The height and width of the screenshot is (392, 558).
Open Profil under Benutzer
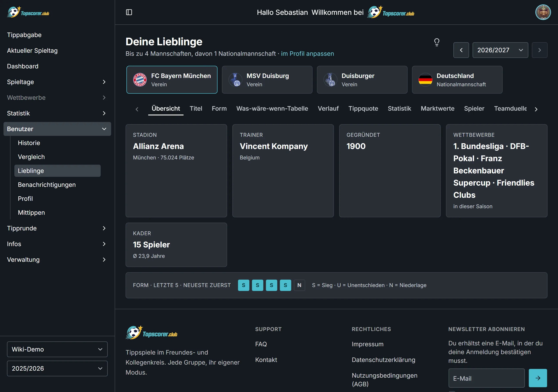tap(57, 199)
